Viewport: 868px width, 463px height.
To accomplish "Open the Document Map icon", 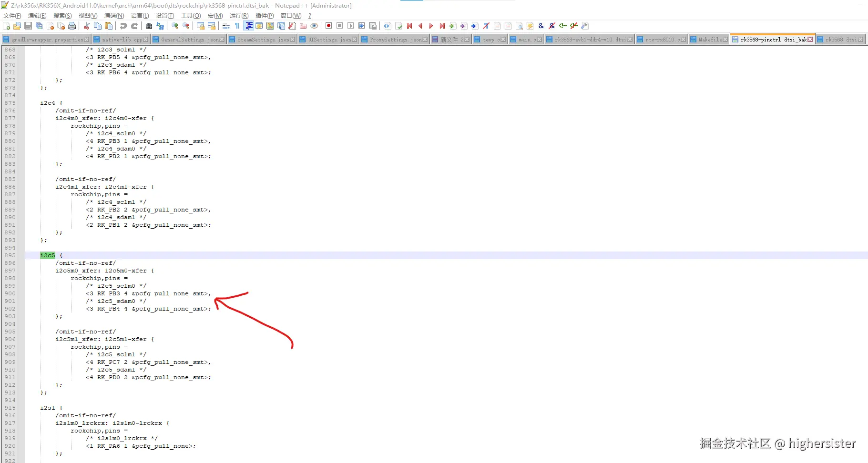I will click(270, 26).
